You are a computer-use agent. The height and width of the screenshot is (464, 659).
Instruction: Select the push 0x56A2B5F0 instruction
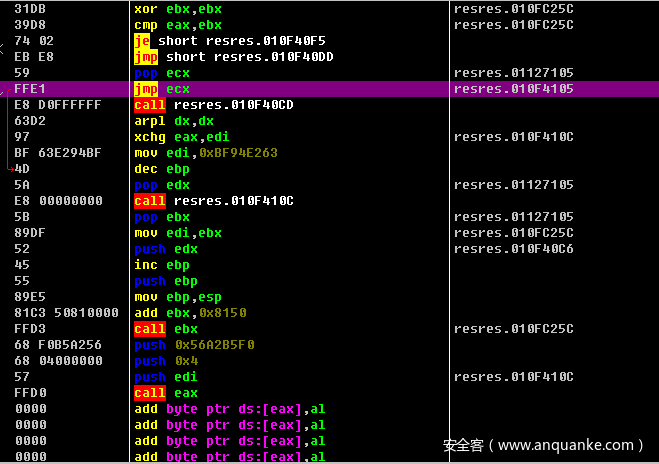pyautogui.click(x=194, y=345)
